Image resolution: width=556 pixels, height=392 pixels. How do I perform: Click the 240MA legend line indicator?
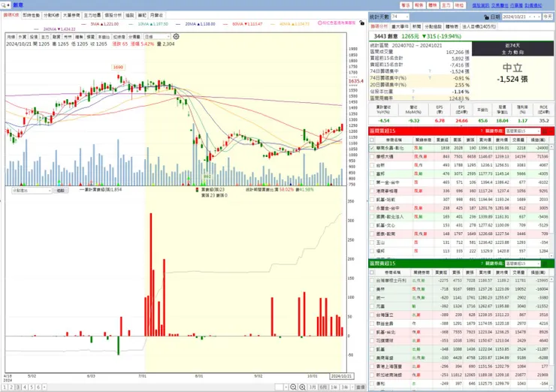click(x=38, y=29)
